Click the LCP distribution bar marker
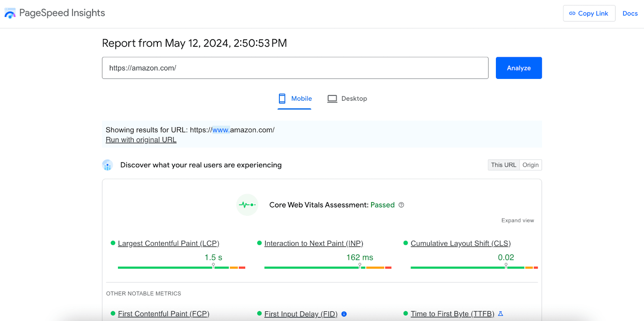The height and width of the screenshot is (321, 644). pos(213,266)
